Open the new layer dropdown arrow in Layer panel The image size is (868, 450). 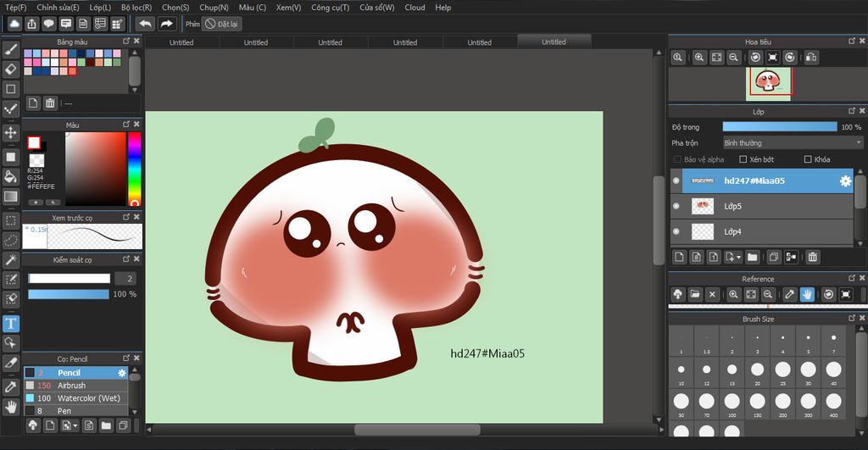pos(738,258)
